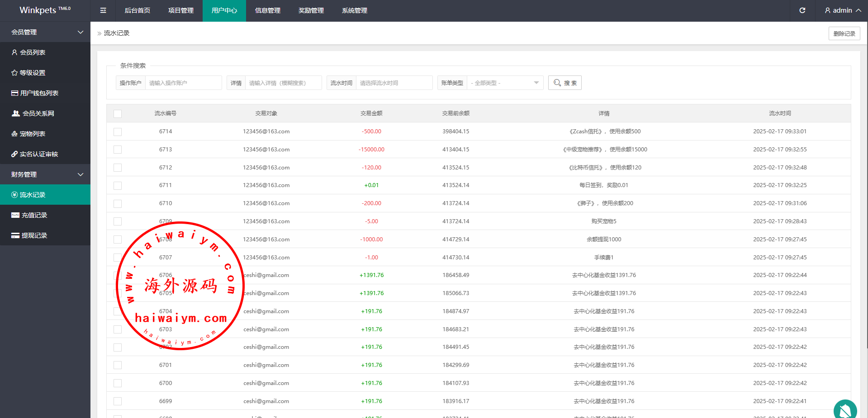Expand the 账单类型 dropdown
The width and height of the screenshot is (868, 418).
tap(504, 83)
